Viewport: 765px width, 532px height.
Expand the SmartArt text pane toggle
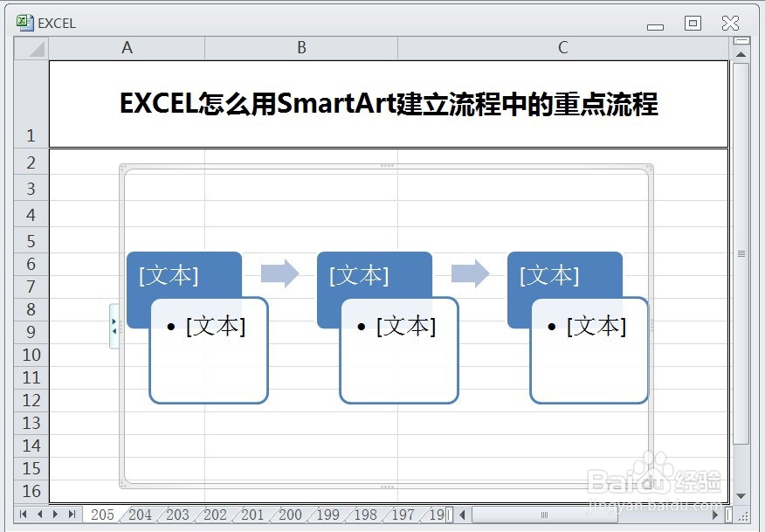114,326
